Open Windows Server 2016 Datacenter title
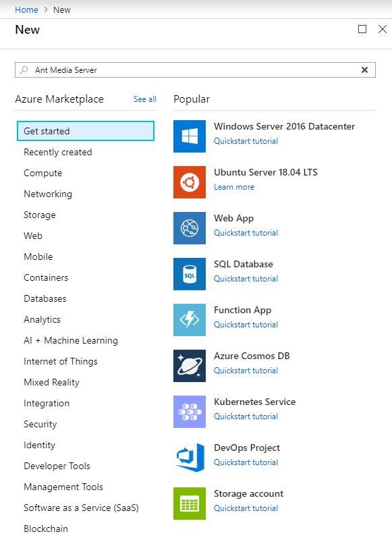This screenshot has height=538, width=392. tap(284, 126)
